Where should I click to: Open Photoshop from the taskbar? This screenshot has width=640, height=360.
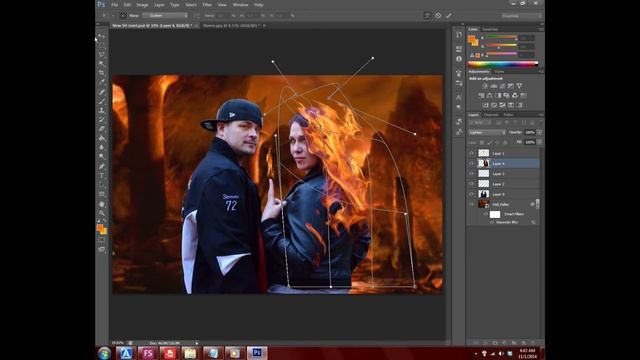point(257,353)
